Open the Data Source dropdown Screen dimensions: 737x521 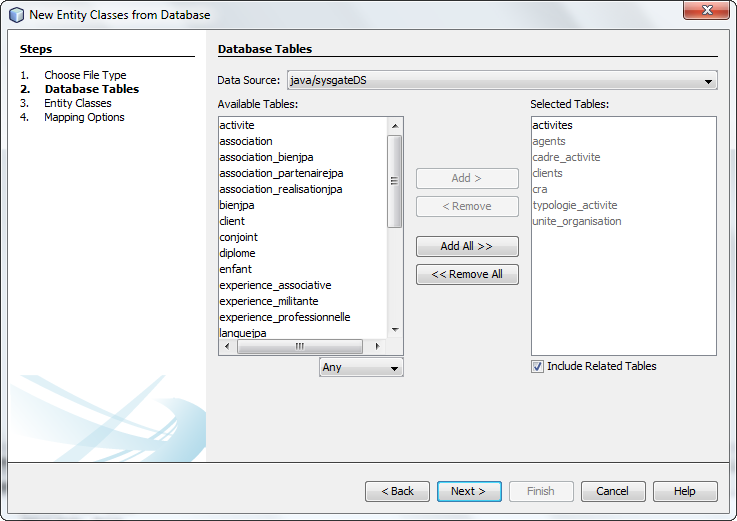502,80
